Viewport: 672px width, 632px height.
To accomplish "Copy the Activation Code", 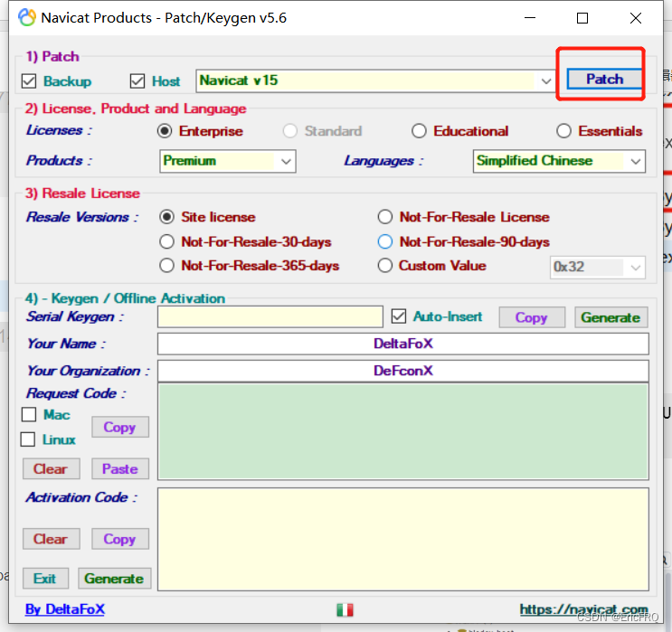I will [x=120, y=539].
